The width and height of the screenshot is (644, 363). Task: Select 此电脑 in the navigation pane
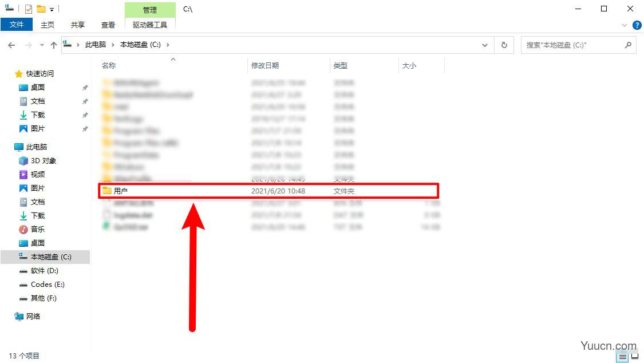(x=37, y=147)
